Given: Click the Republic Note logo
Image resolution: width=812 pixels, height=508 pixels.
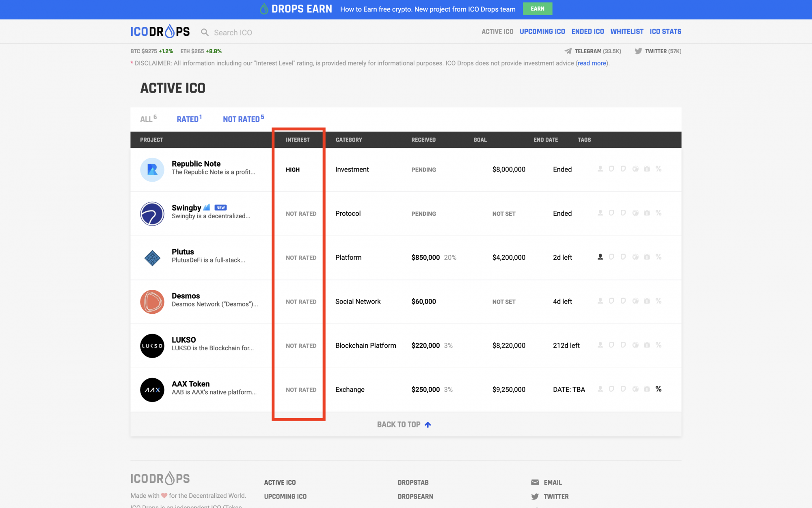Looking at the screenshot, I should pyautogui.click(x=152, y=170).
